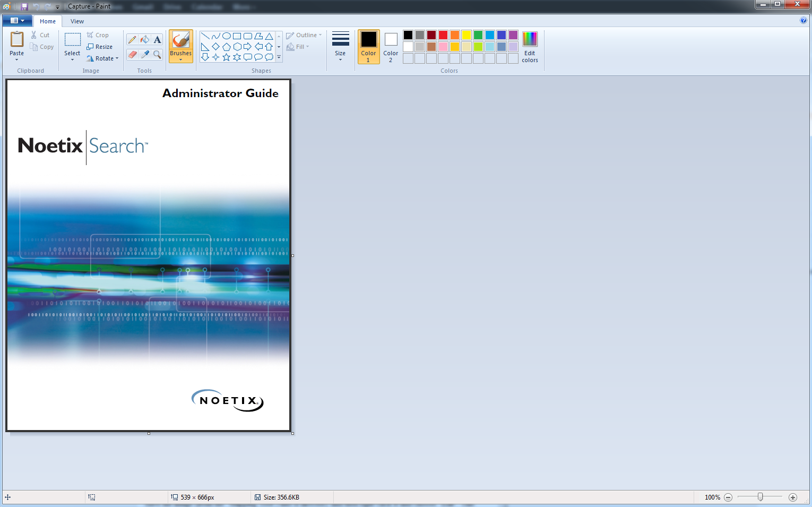
Task: Expand the full Shapes gallery
Action: point(279,57)
